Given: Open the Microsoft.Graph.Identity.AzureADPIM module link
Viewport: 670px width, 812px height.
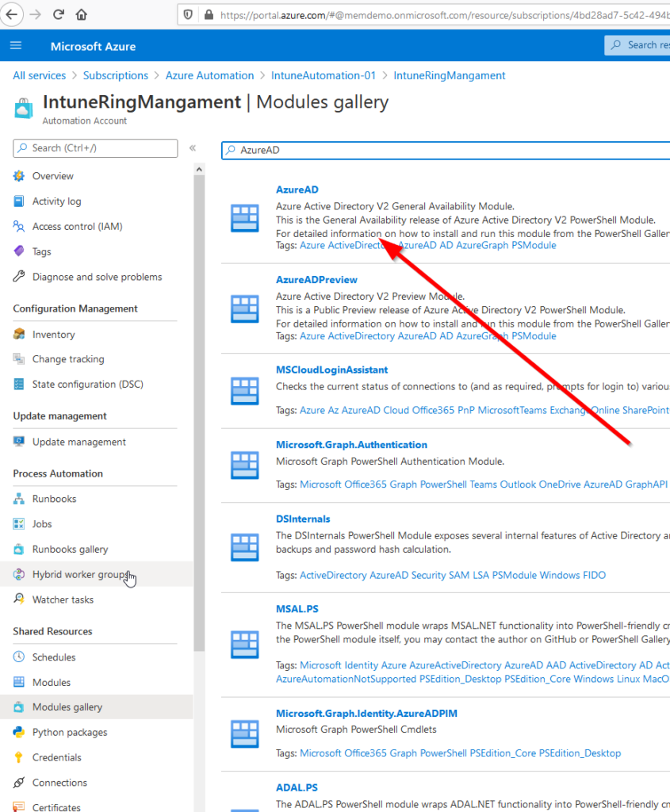Looking at the screenshot, I should 366,713.
